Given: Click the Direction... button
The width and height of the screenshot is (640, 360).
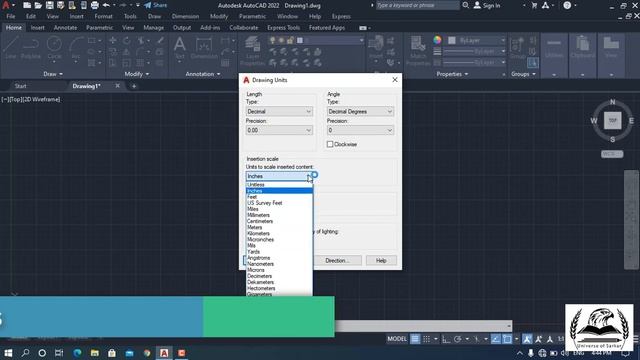Looking at the screenshot, I should pos(337,260).
